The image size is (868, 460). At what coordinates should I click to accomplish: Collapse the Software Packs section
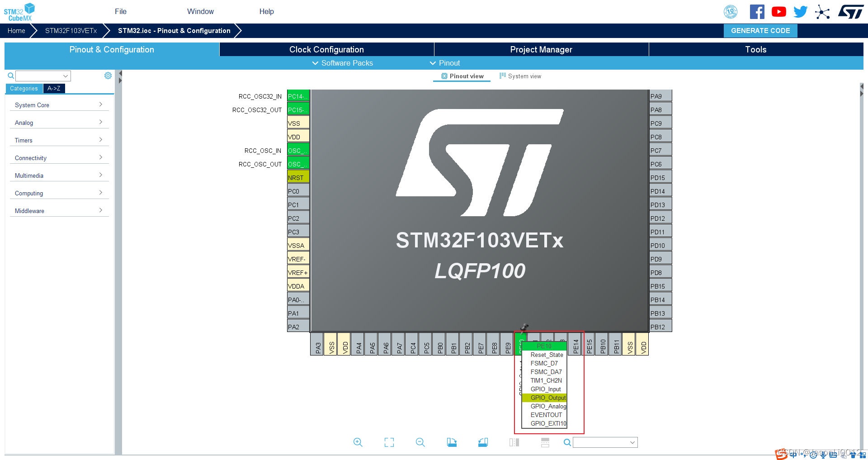[342, 63]
